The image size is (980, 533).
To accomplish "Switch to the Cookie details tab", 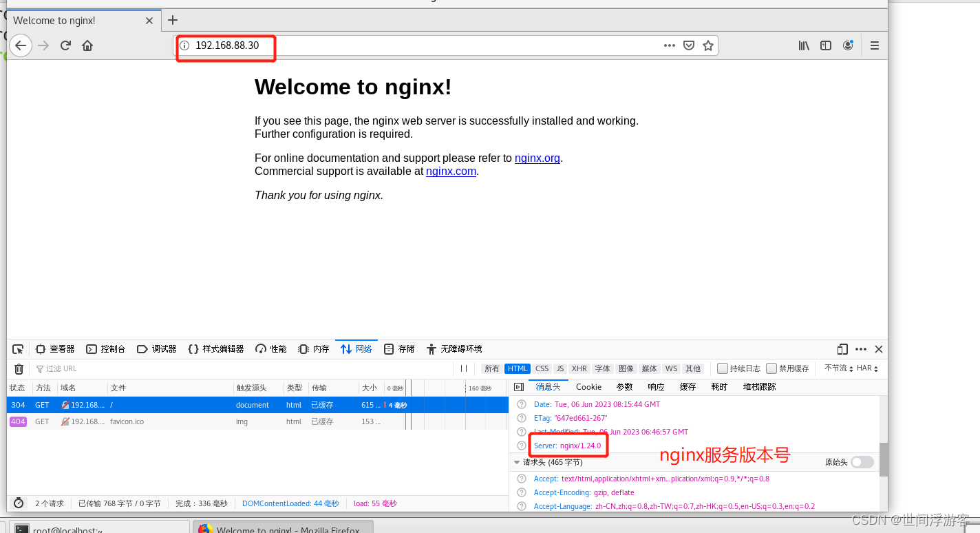I will (x=588, y=387).
